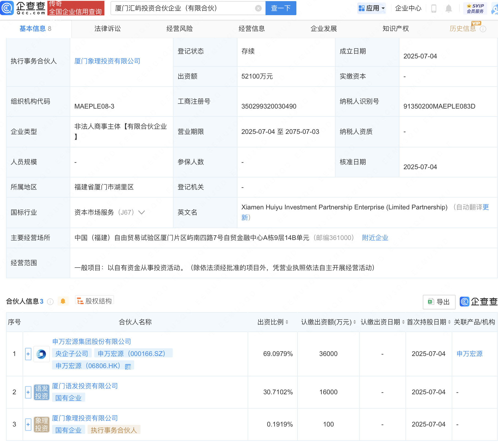Open the mobile phone app icon
The width and height of the screenshot is (498, 448).
[x=434, y=9]
